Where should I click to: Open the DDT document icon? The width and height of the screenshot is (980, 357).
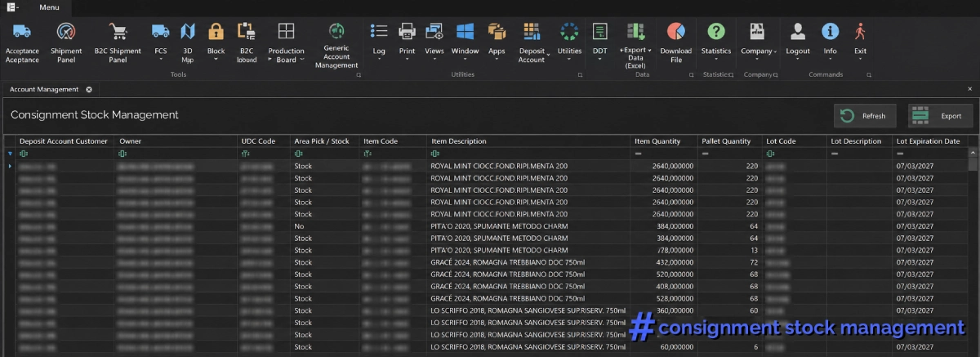(x=600, y=31)
